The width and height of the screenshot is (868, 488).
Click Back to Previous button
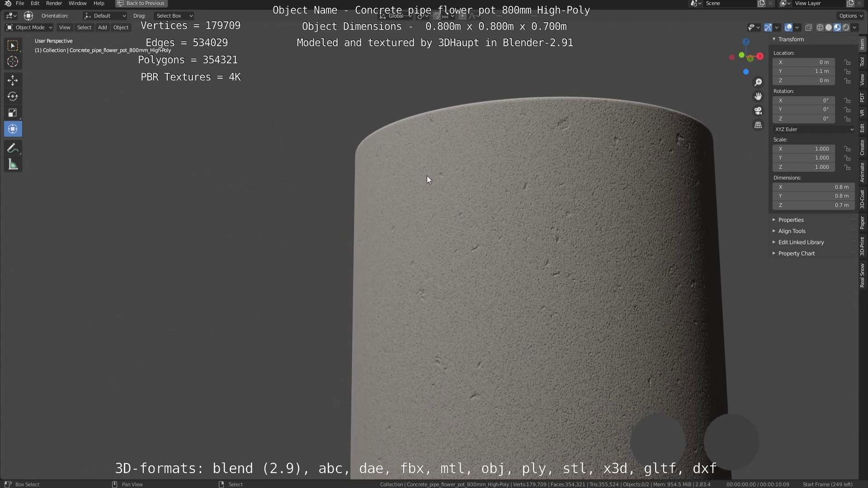(x=142, y=3)
